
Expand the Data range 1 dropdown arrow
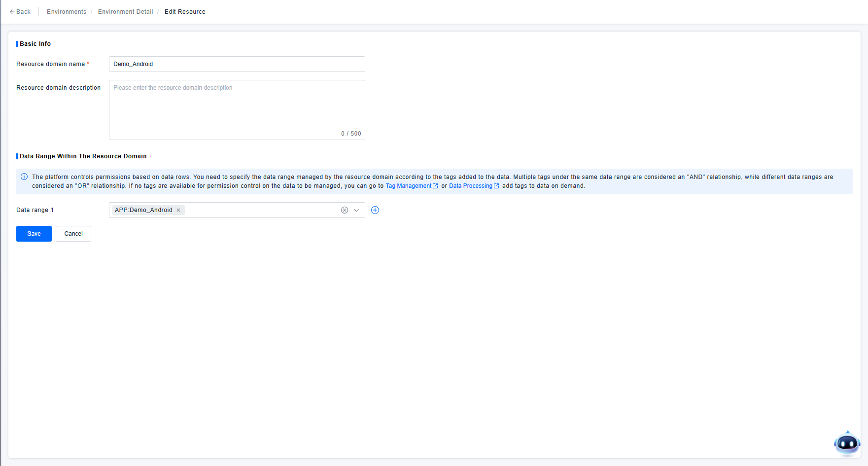pos(356,210)
